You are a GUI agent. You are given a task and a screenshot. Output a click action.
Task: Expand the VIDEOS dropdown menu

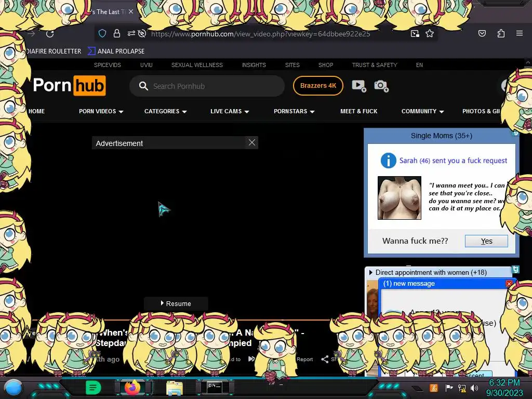coord(101,111)
